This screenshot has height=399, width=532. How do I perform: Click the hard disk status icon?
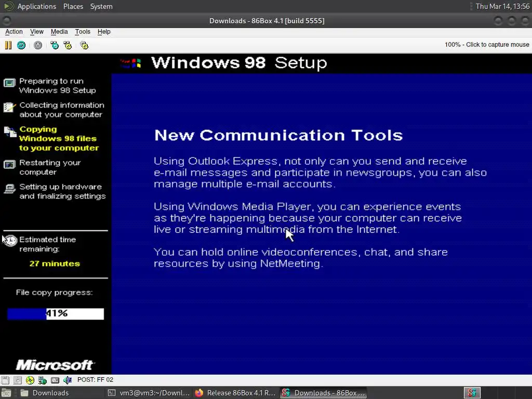pos(55,380)
